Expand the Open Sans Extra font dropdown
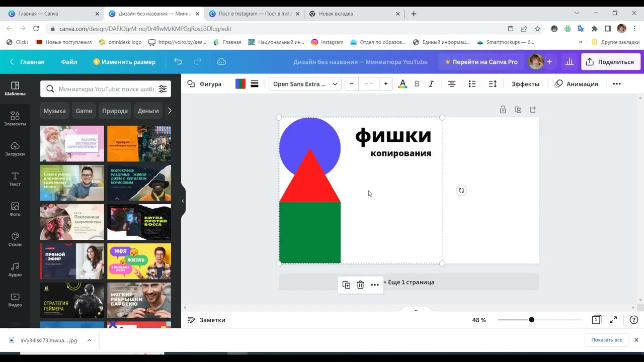The width and height of the screenshot is (644, 362). pyautogui.click(x=305, y=84)
